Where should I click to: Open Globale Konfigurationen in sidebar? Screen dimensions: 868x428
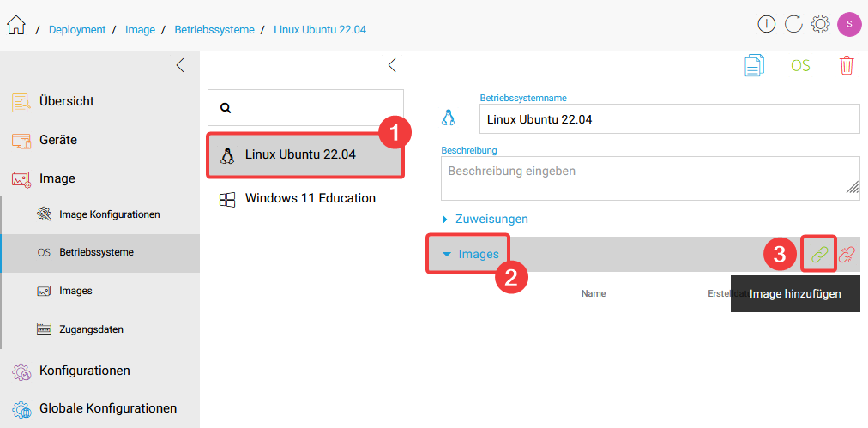(108, 409)
